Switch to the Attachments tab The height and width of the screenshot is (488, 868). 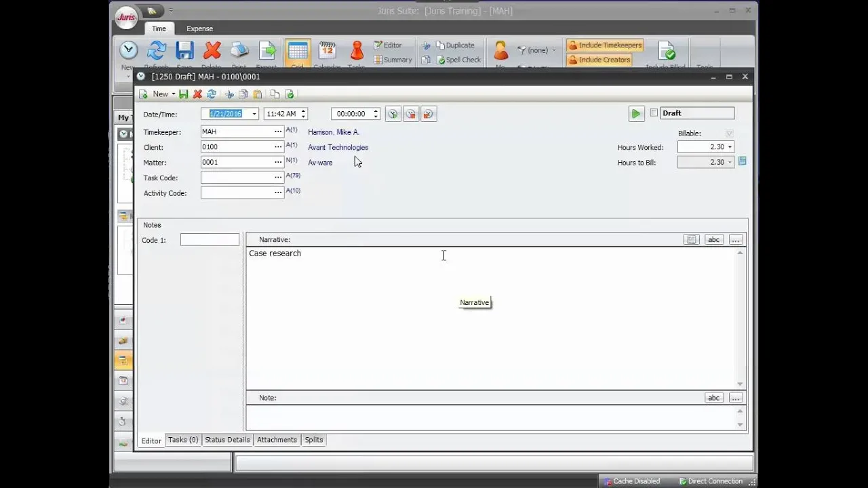pyautogui.click(x=277, y=440)
